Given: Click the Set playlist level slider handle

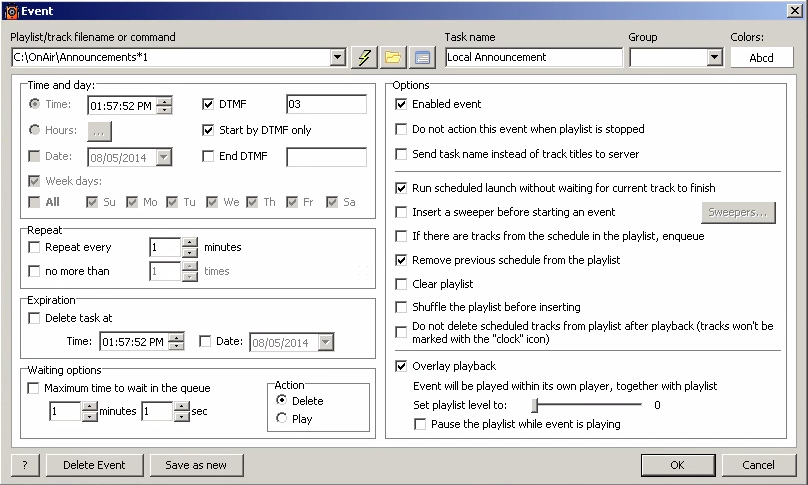Looking at the screenshot, I should click(x=536, y=405).
